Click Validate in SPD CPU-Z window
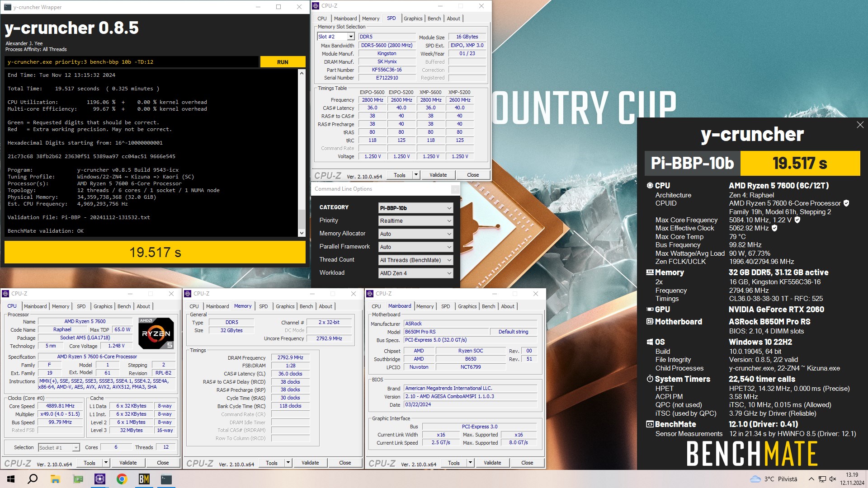Image resolution: width=868 pixels, height=488 pixels. tap(438, 175)
